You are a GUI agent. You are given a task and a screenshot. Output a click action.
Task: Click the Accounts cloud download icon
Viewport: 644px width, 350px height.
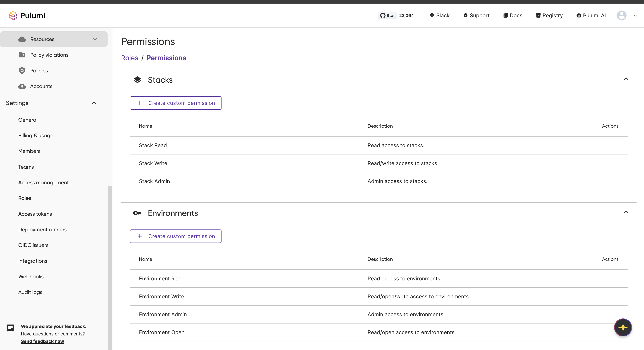[22, 86]
